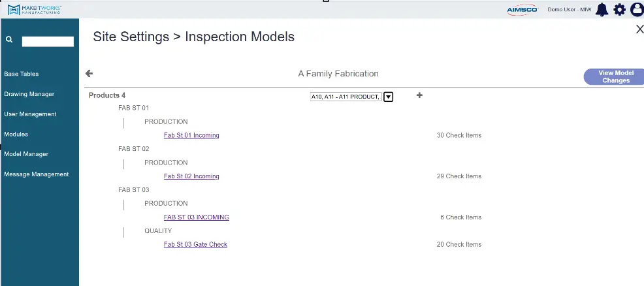This screenshot has width=644, height=286.
Task: Open the settings gear icon
Action: [x=619, y=9]
